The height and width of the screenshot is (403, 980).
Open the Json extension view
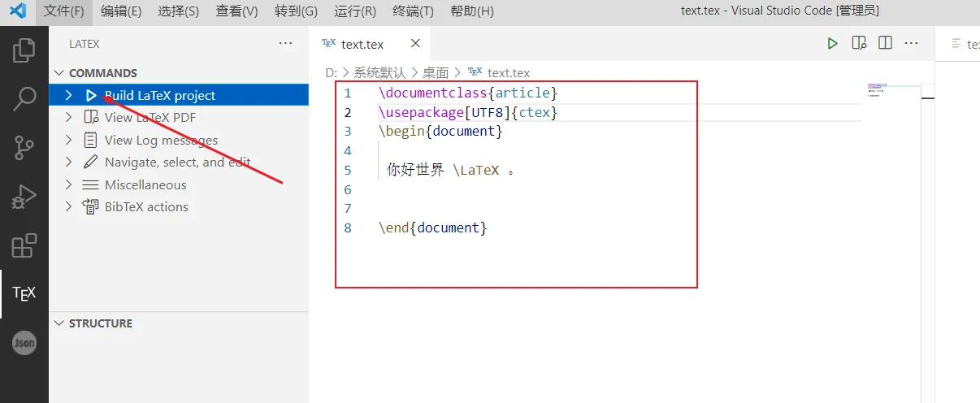24,343
